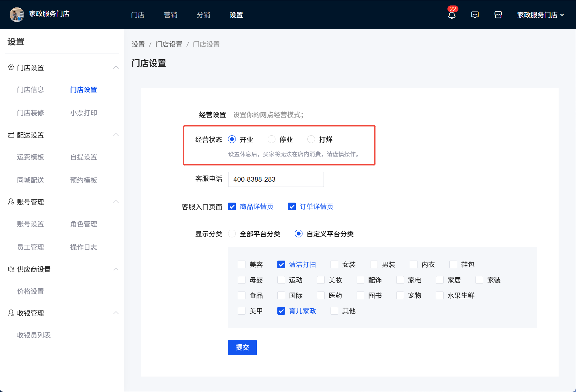
Task: Click the supplier icon beside 供应商设置
Action: pyautogui.click(x=11, y=269)
